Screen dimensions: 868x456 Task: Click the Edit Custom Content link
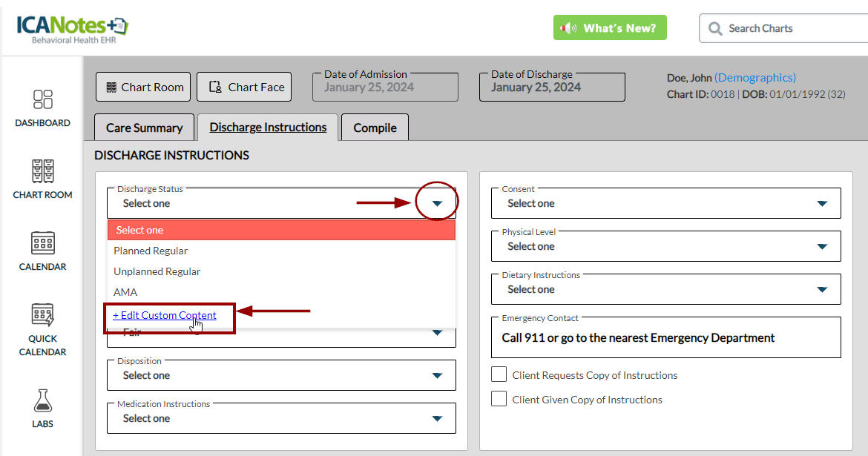click(165, 315)
